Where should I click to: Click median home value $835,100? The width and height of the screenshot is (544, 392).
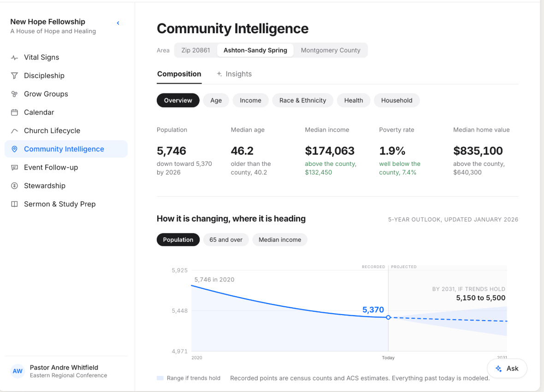click(478, 151)
